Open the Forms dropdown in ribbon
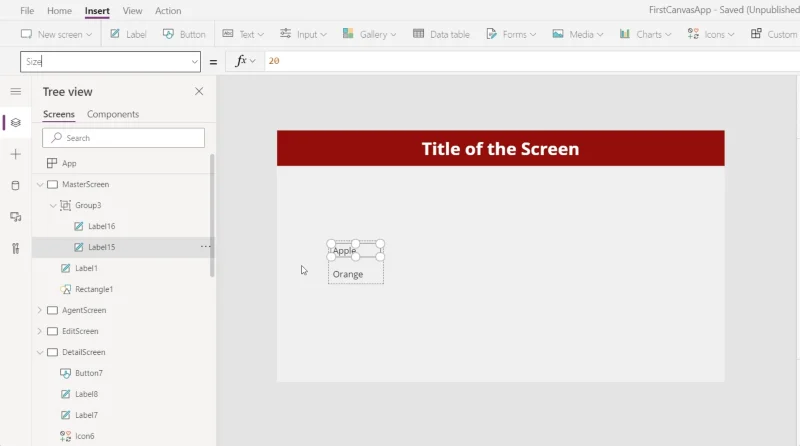 511,34
